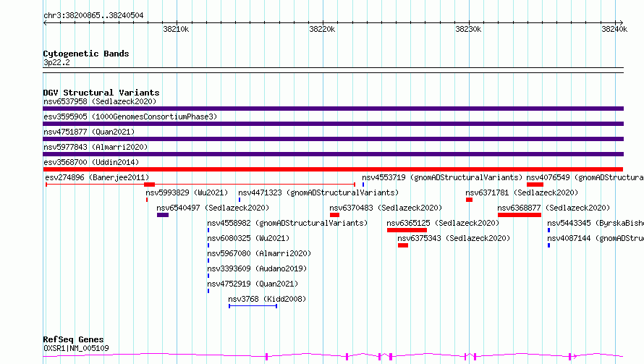Click nsv3768 (Kidd2008) label
This screenshot has height=364, width=644.
267,299
